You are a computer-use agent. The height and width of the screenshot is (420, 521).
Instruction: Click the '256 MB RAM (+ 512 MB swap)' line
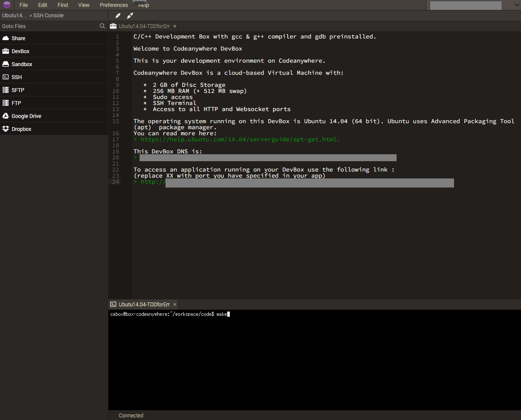pyautogui.click(x=200, y=91)
